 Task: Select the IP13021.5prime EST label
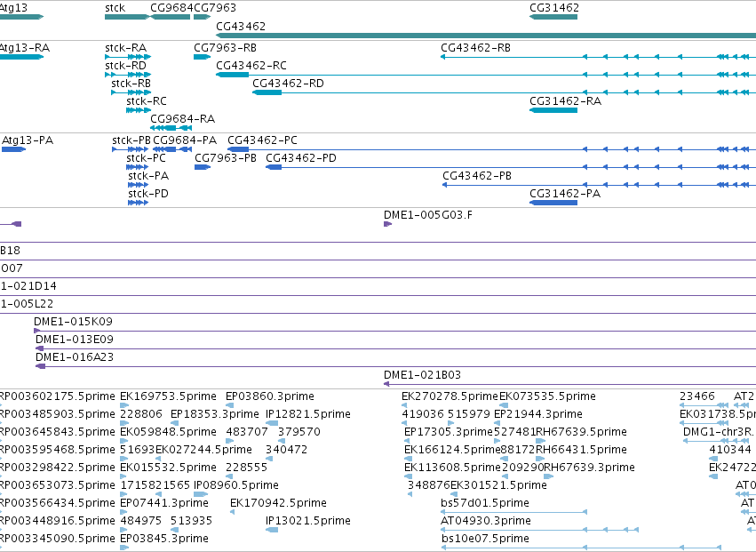[x=308, y=522]
